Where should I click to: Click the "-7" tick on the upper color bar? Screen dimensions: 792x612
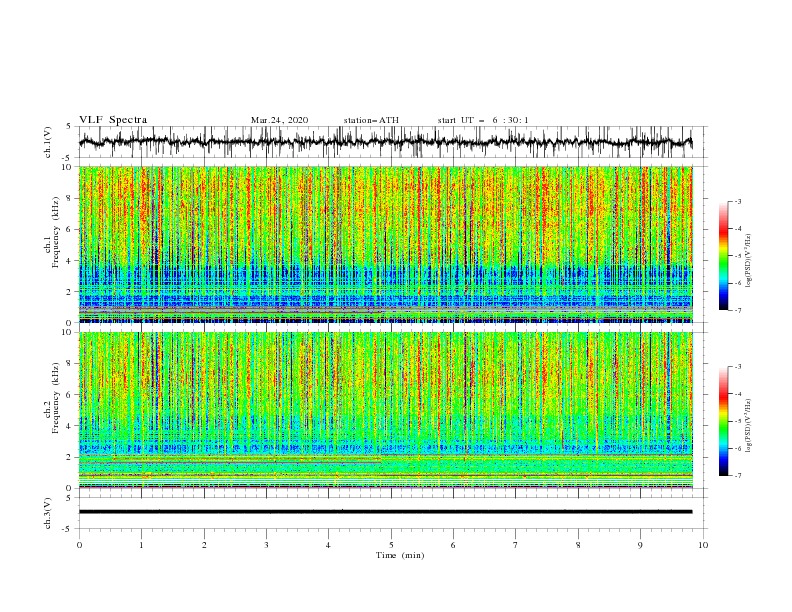[x=737, y=310]
